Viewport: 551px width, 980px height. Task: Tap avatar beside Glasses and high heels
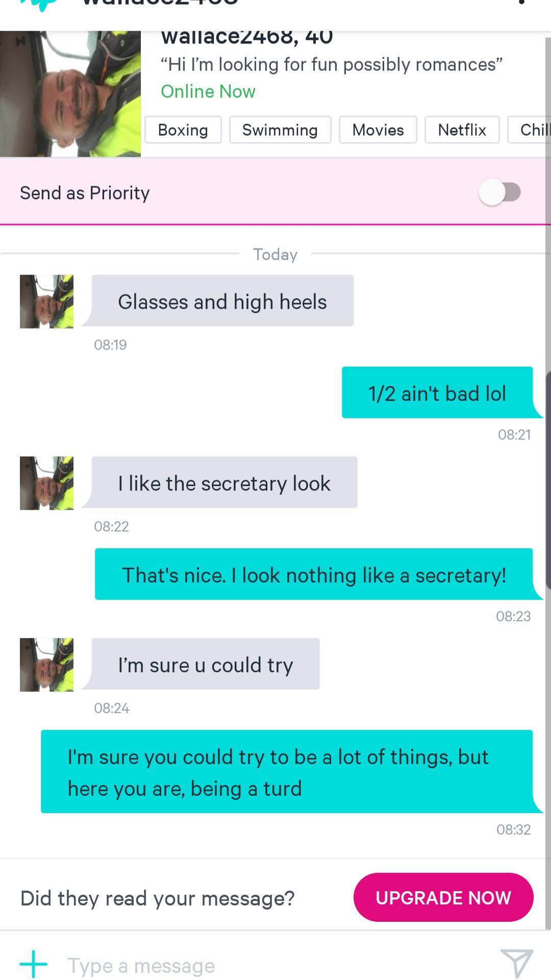pyautogui.click(x=46, y=301)
